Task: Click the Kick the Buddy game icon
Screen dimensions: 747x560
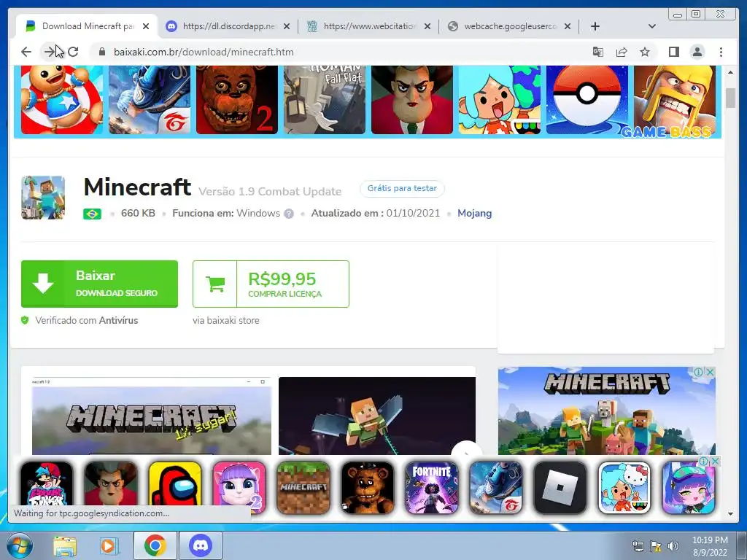Action: point(62,100)
